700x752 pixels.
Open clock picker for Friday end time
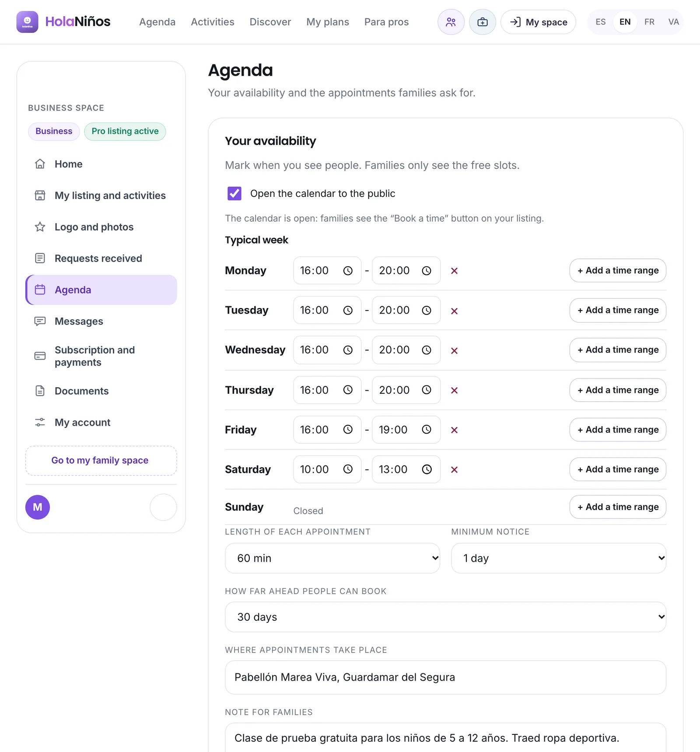[427, 430]
